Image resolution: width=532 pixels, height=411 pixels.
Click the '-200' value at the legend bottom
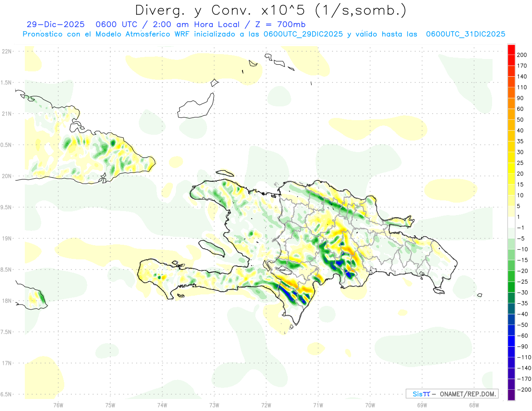[524, 390]
